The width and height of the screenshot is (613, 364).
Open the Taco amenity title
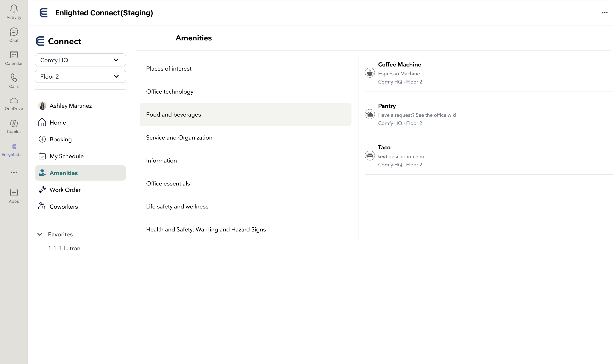384,147
